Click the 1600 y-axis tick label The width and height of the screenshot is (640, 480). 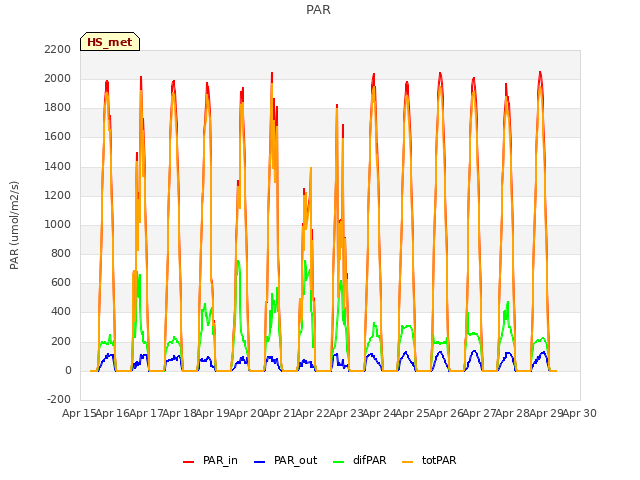pos(58,137)
